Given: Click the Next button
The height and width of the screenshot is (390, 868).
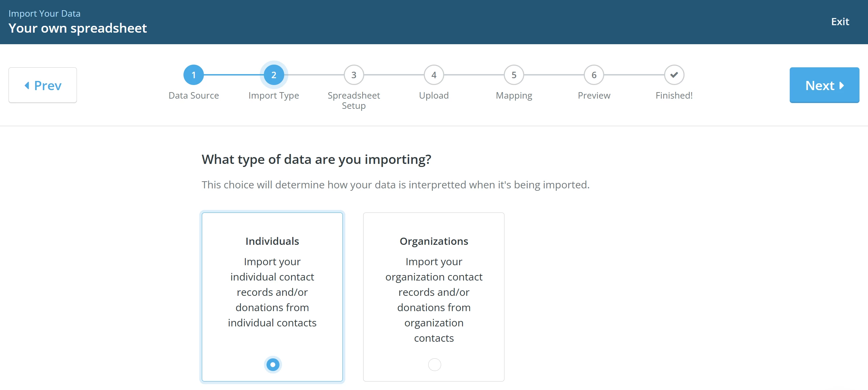Looking at the screenshot, I should pos(824,85).
